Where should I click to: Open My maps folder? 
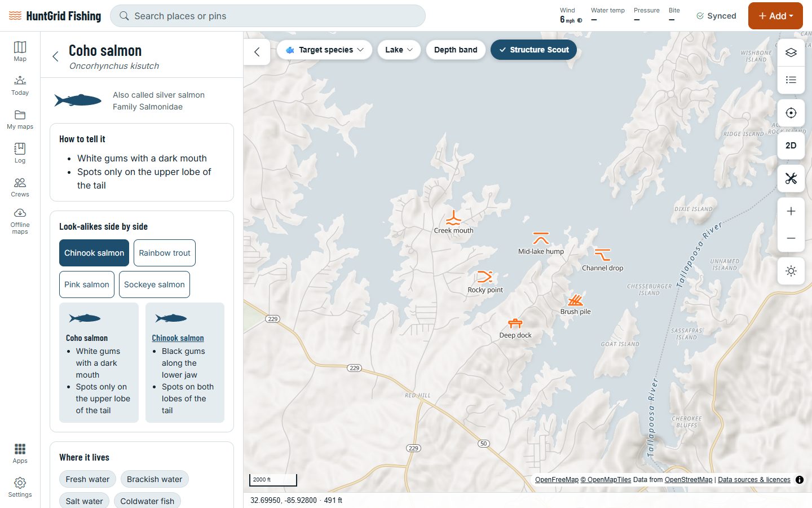[x=20, y=119]
